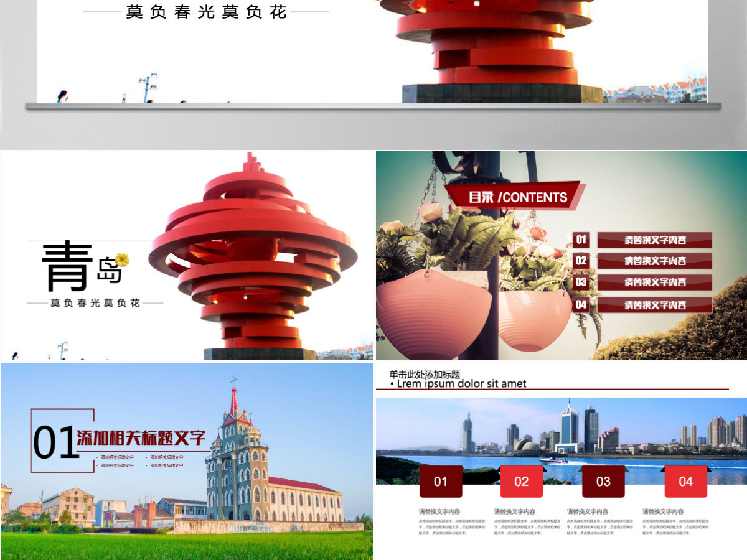The width and height of the screenshot is (747, 560).
Task: Select the 04 number box in contents list
Action: [x=581, y=304]
